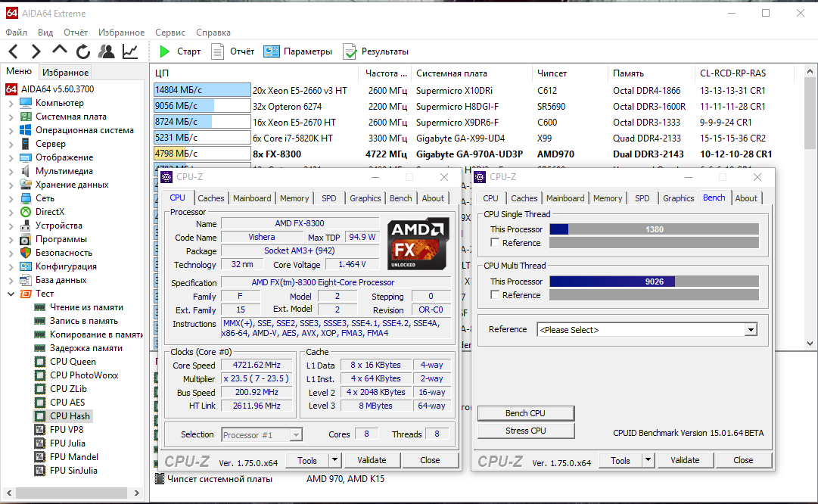Viewport: 818px width, 504px height.
Task: Click the Back navigation arrow in AIDA64
Action: click(x=14, y=51)
